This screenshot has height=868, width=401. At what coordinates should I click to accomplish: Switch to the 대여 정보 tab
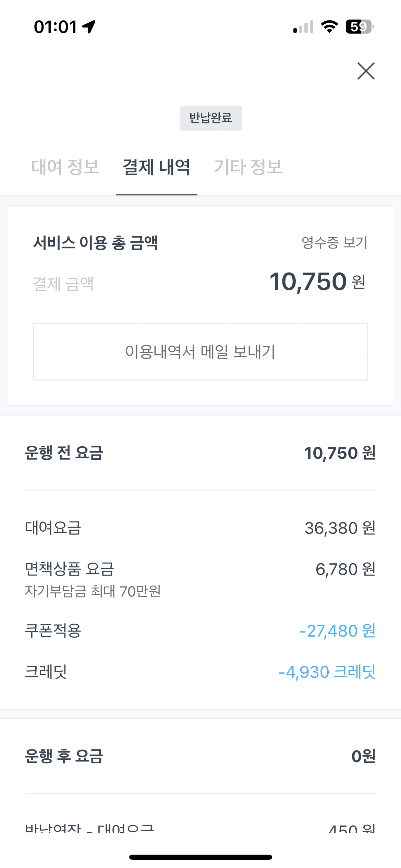pos(65,167)
